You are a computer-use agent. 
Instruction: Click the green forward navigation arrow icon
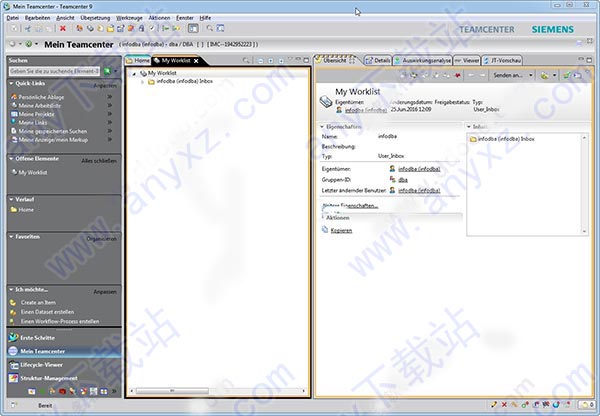click(29, 44)
